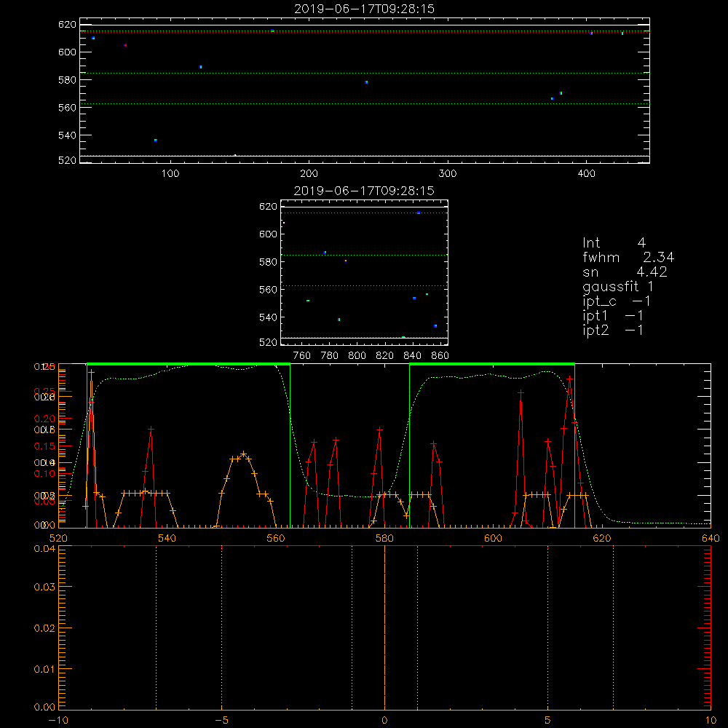The width and height of the screenshot is (728, 728).
Task: Click red y-axis label 0.15 on spectrum plot
Action: coord(44,447)
